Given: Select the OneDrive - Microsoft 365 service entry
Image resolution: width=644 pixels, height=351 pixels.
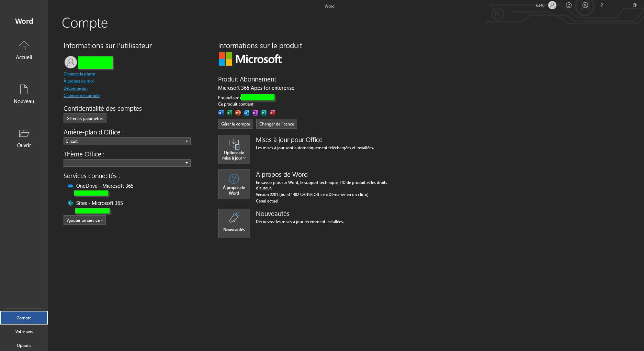Looking at the screenshot, I should tap(105, 186).
